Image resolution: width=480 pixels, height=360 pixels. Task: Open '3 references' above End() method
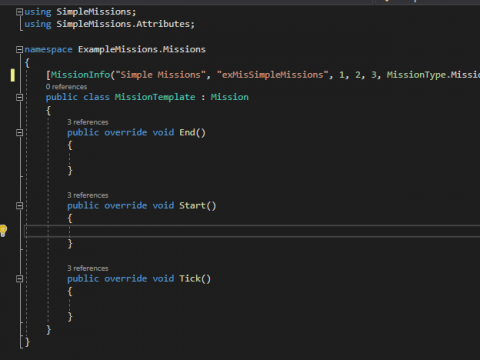88,122
